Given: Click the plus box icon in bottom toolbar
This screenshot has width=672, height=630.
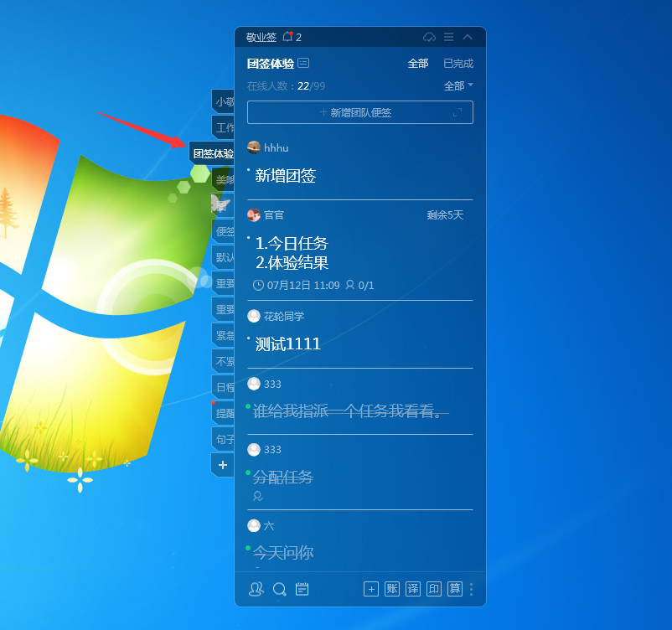Looking at the screenshot, I should pyautogui.click(x=371, y=589).
